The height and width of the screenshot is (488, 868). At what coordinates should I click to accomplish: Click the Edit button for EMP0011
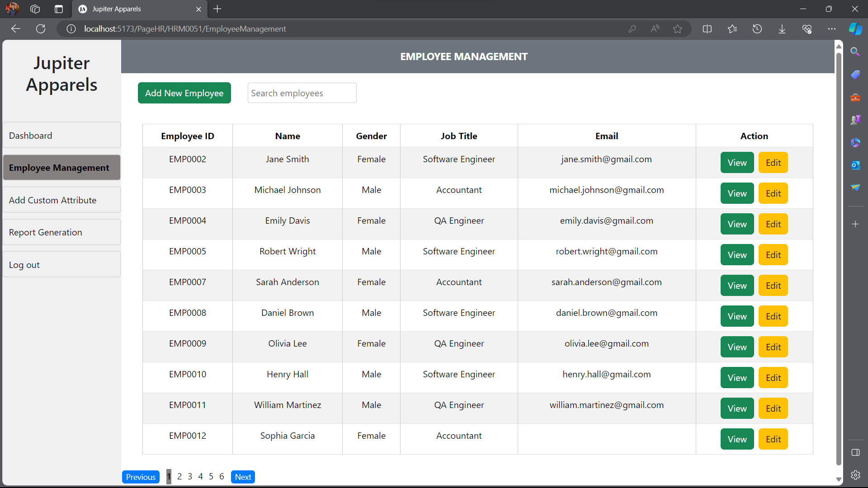773,409
